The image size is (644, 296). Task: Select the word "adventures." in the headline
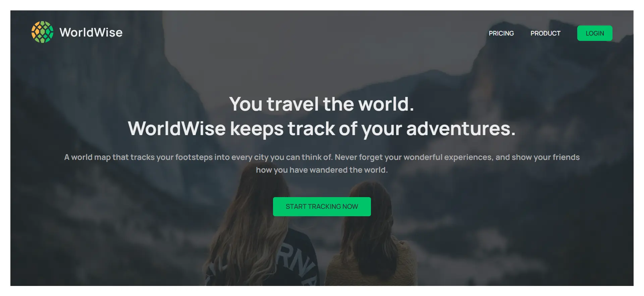[x=461, y=129]
